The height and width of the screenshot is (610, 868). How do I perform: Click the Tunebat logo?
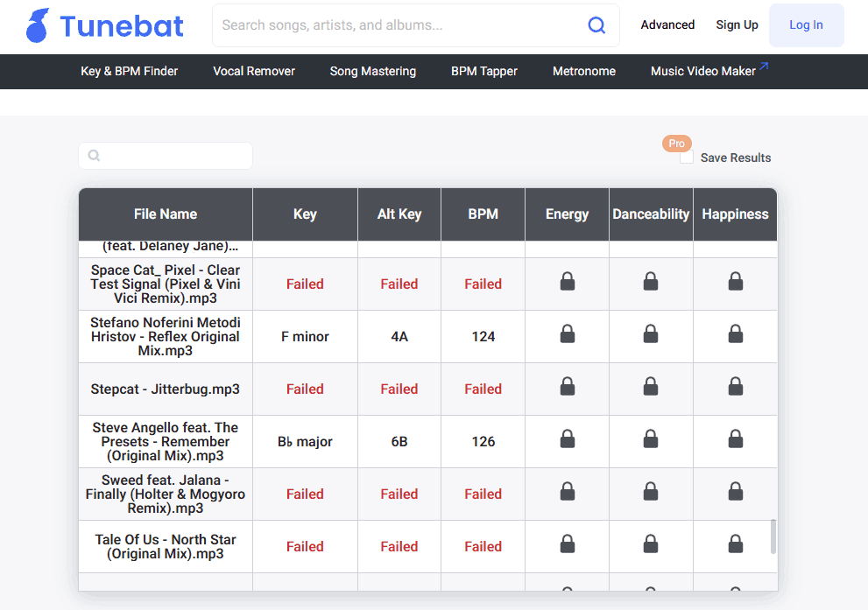click(x=104, y=25)
